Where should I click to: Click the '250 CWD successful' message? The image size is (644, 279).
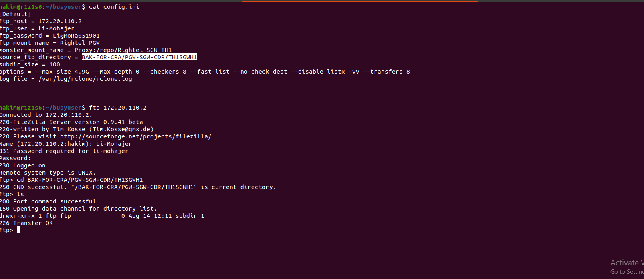[33, 187]
